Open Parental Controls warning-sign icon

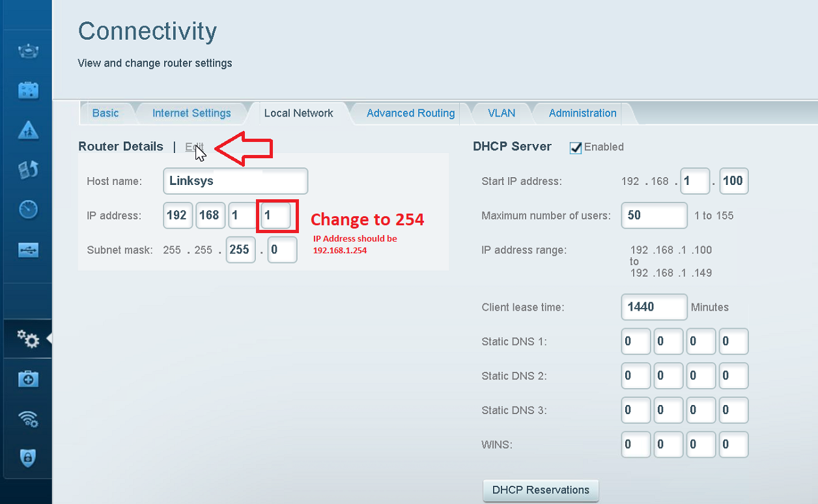[28, 130]
